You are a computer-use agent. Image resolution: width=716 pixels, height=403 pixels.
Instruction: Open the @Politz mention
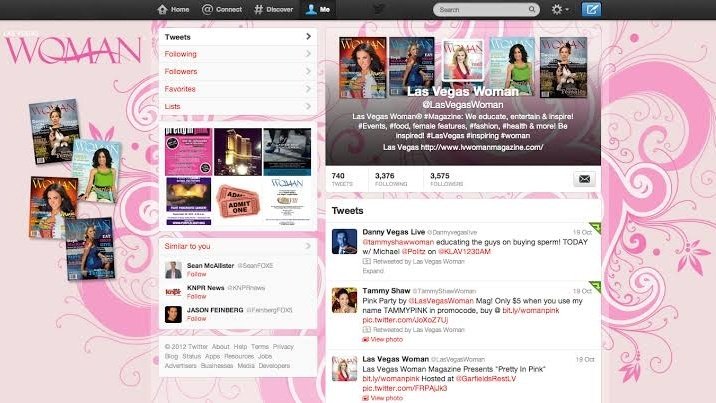point(413,251)
